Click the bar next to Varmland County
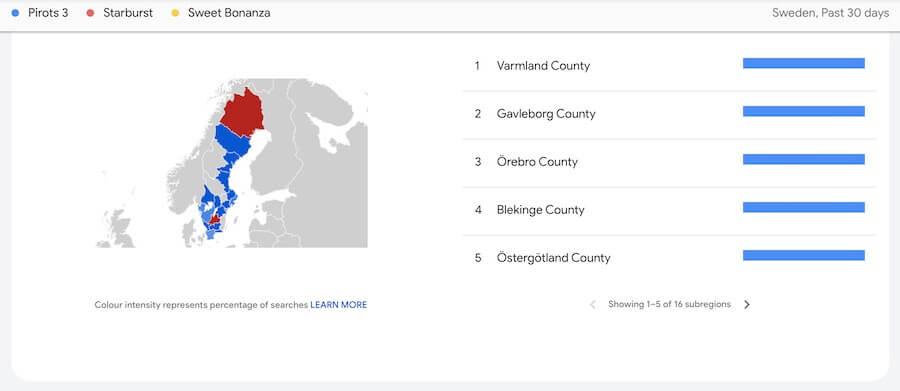The height and width of the screenshot is (391, 900). pos(804,63)
